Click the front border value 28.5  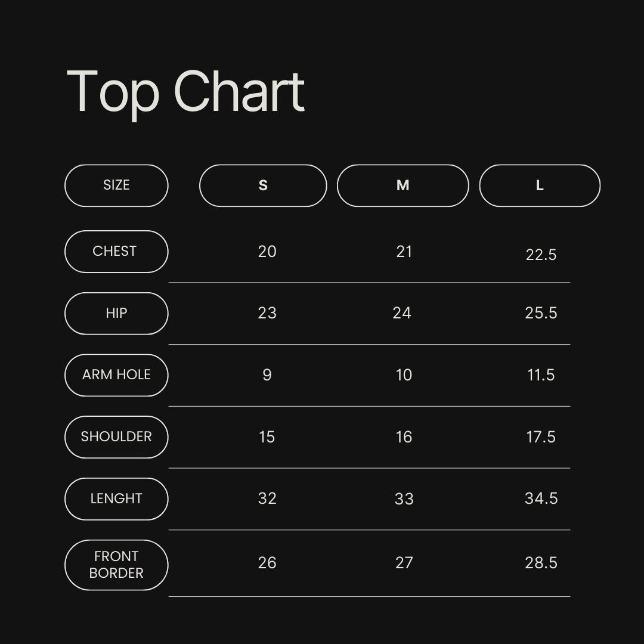[x=541, y=563]
